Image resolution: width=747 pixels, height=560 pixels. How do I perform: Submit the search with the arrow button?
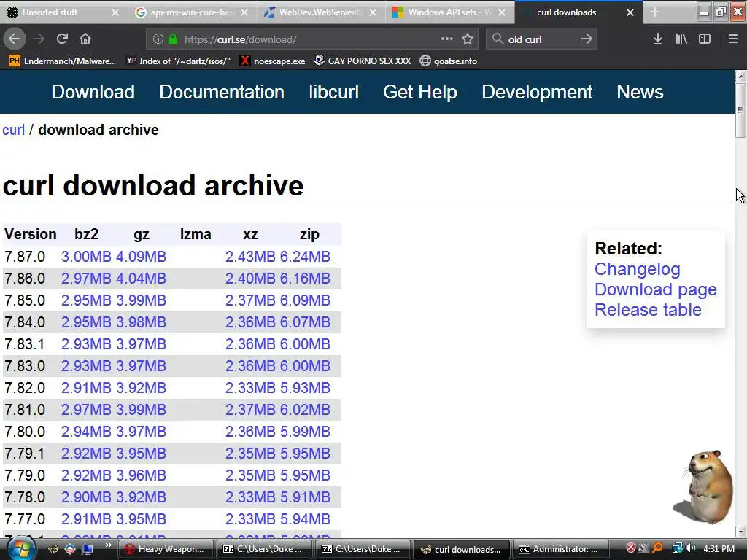pos(587,39)
